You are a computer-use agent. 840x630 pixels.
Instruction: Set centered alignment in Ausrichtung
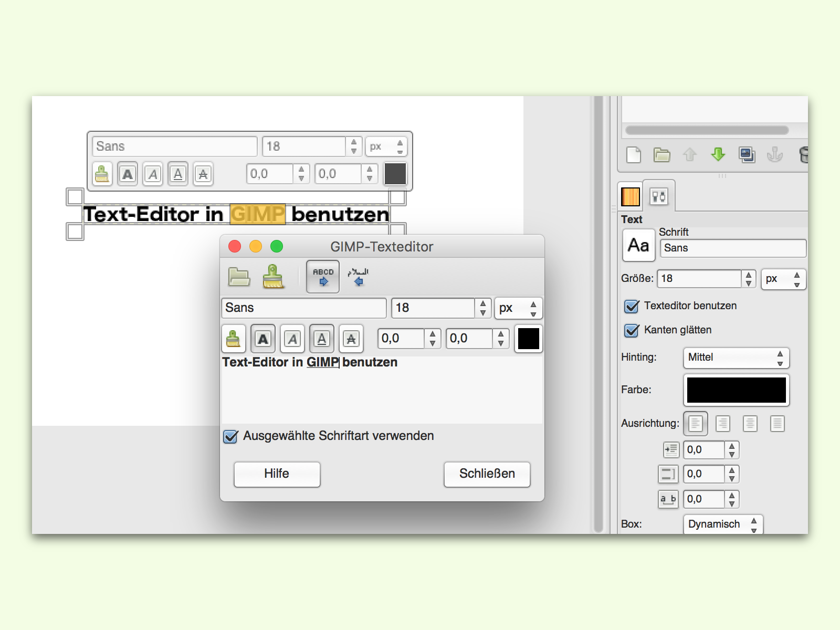(x=750, y=424)
